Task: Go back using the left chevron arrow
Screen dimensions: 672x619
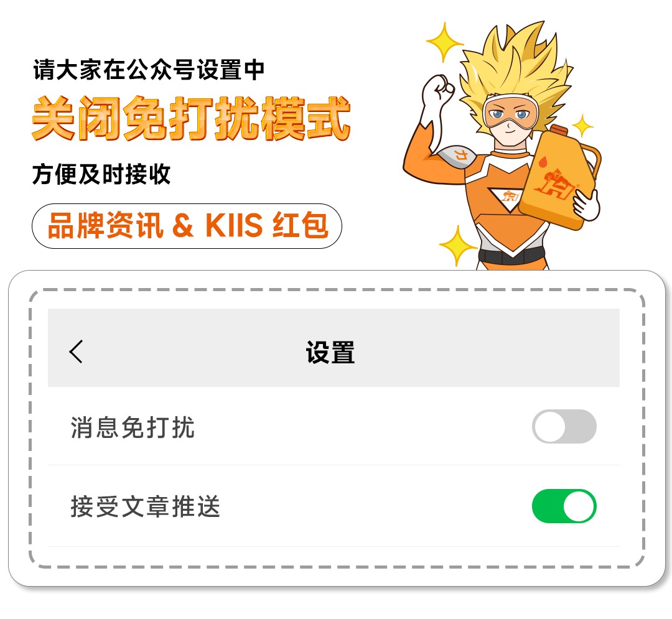Action: [x=77, y=351]
